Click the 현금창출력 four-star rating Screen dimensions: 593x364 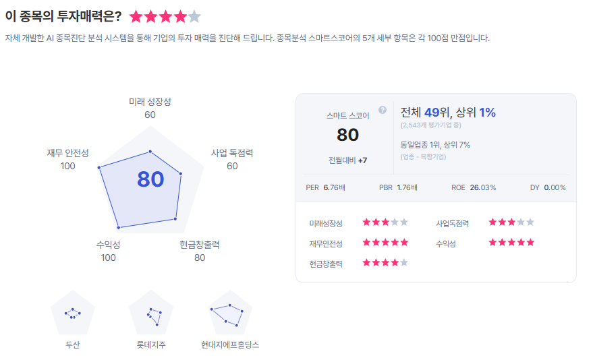(x=385, y=263)
